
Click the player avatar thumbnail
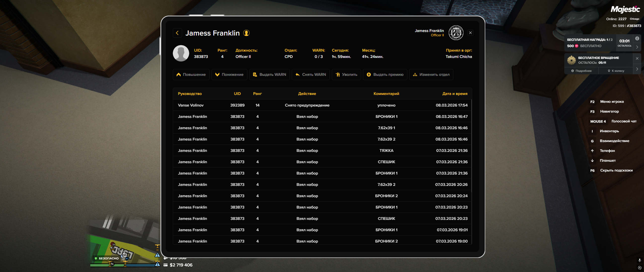pyautogui.click(x=181, y=53)
